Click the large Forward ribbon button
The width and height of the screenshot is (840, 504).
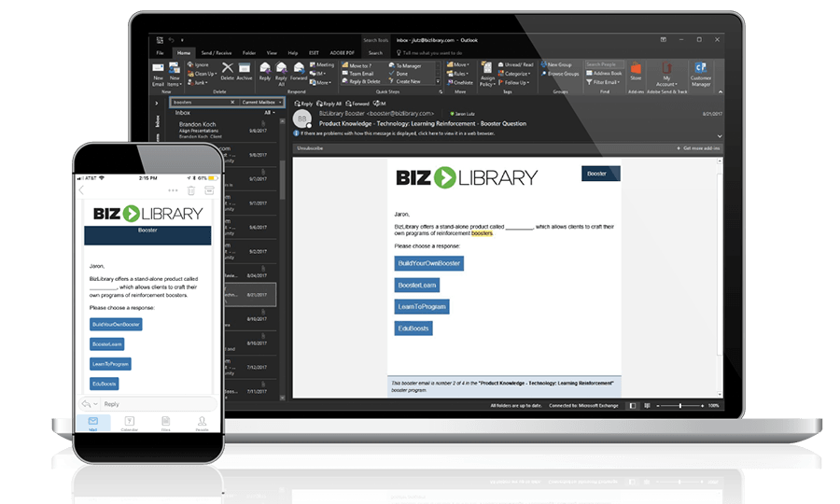coord(299,71)
